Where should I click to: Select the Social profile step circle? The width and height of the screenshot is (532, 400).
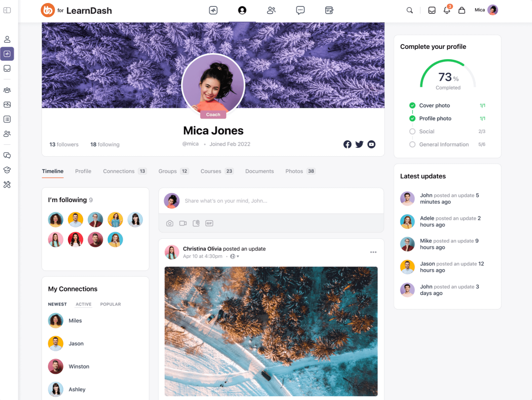coord(412,132)
